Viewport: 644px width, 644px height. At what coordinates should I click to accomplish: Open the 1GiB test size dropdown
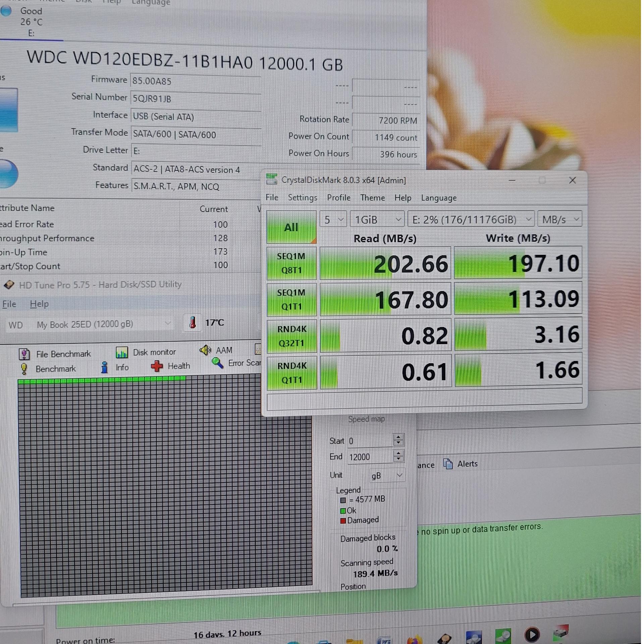point(377,220)
